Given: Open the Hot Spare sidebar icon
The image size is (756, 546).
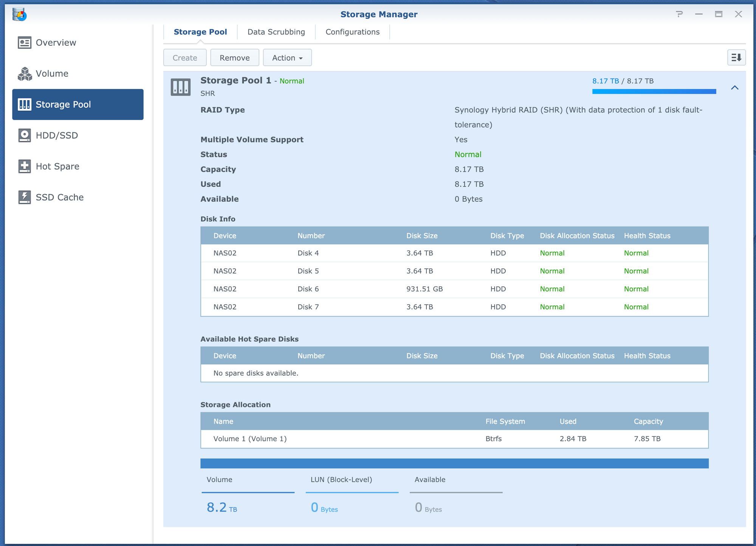Looking at the screenshot, I should 25,166.
